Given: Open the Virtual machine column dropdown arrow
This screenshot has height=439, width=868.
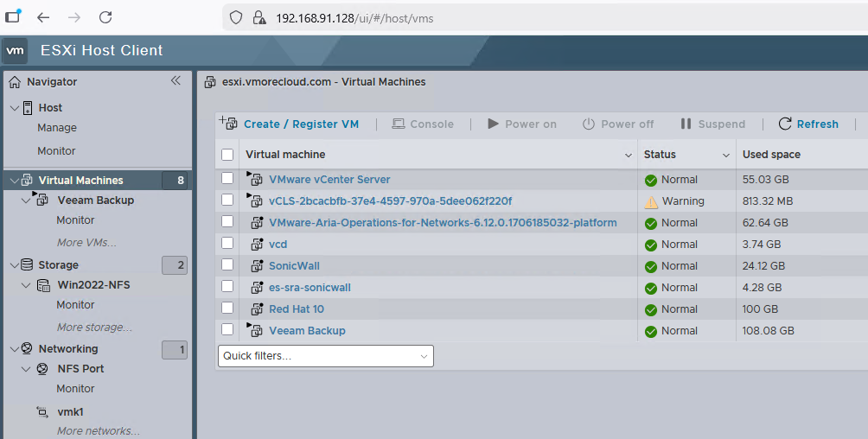Looking at the screenshot, I should click(x=629, y=156).
